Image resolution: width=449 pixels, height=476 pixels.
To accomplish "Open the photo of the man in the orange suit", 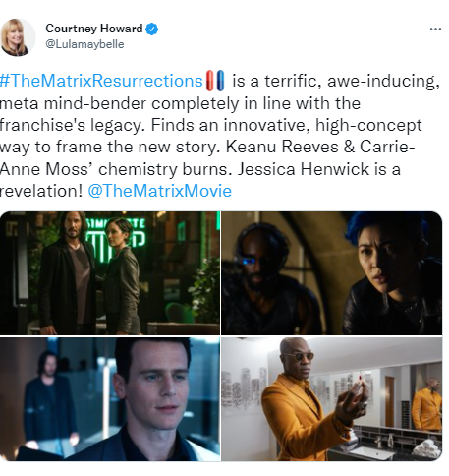I will [332, 398].
